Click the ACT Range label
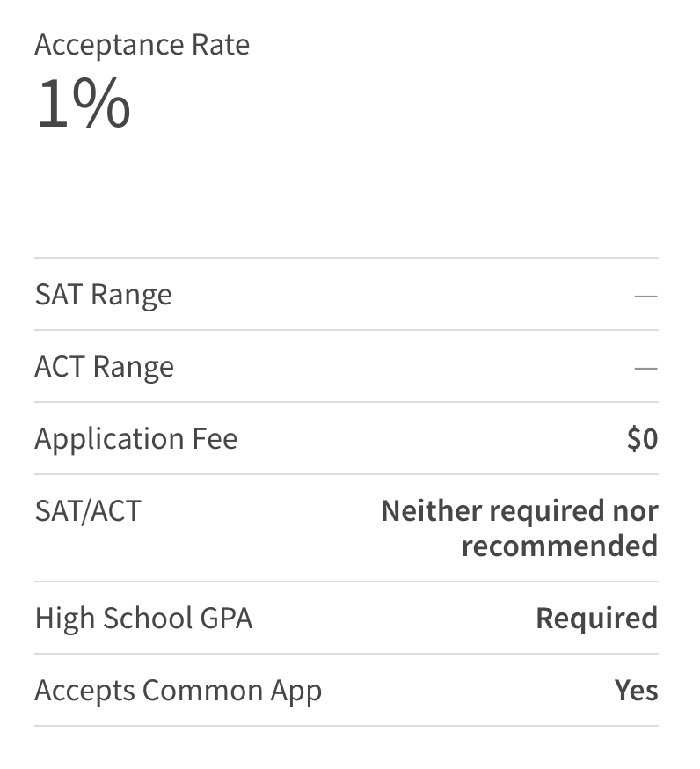The width and height of the screenshot is (700, 769). click(104, 367)
